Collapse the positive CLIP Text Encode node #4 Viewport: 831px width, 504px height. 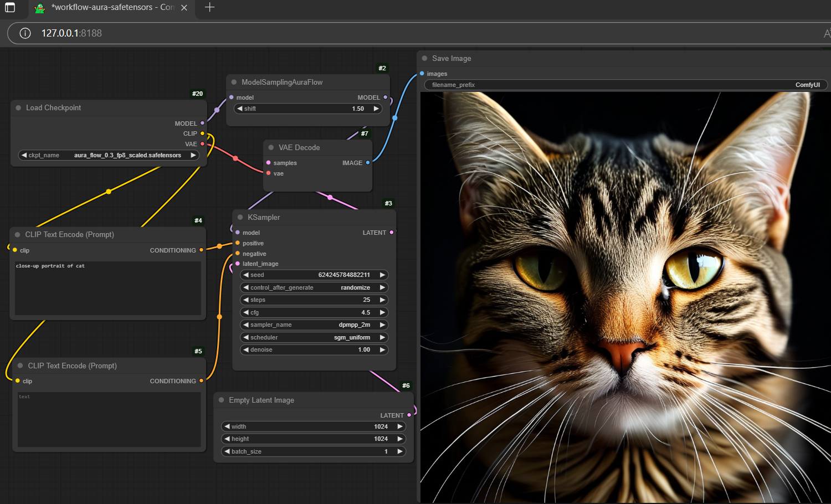pyautogui.click(x=18, y=235)
